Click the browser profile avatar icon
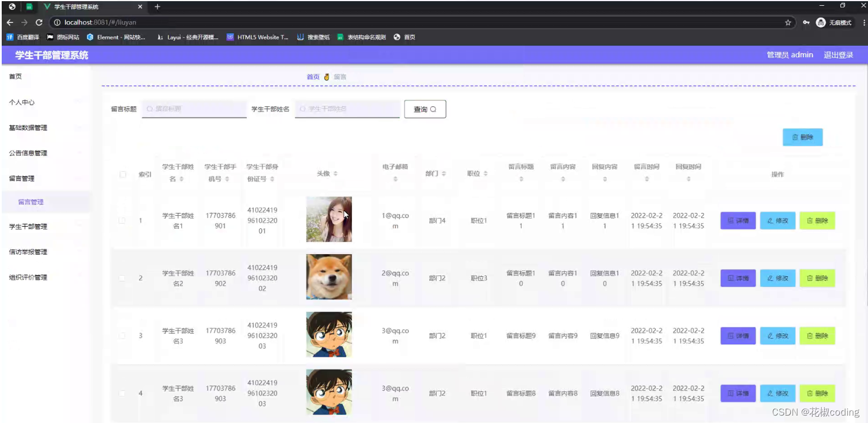Viewport: 868px width, 423px height. click(x=819, y=22)
